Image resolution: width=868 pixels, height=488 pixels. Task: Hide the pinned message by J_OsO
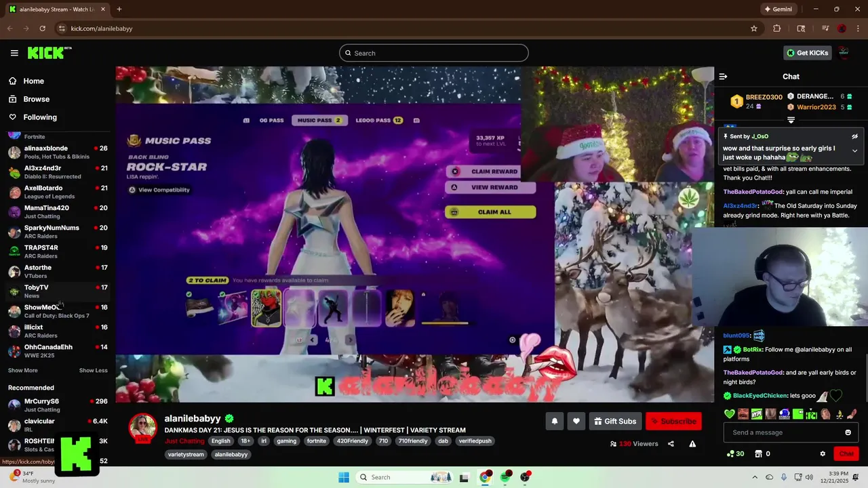click(855, 136)
